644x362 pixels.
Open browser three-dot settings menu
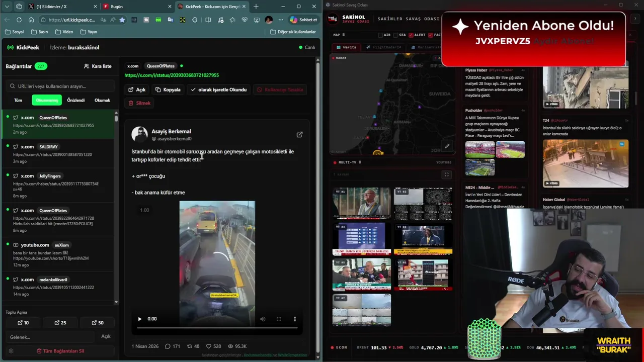[x=280, y=20]
